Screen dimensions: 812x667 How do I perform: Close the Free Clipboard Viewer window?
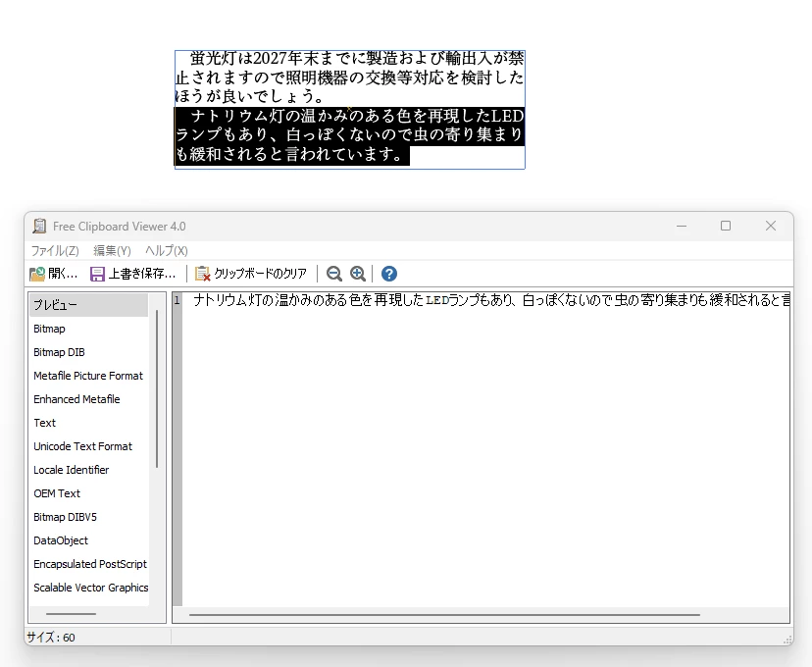(771, 226)
